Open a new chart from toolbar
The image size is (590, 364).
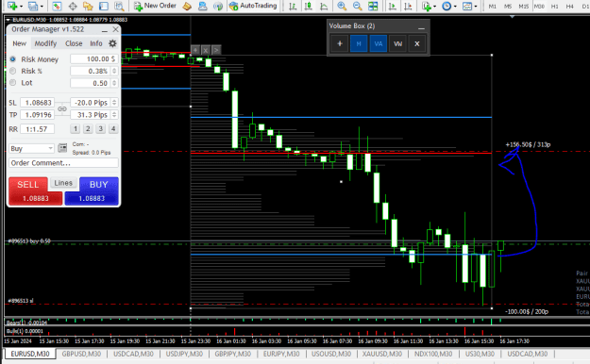click(12, 6)
